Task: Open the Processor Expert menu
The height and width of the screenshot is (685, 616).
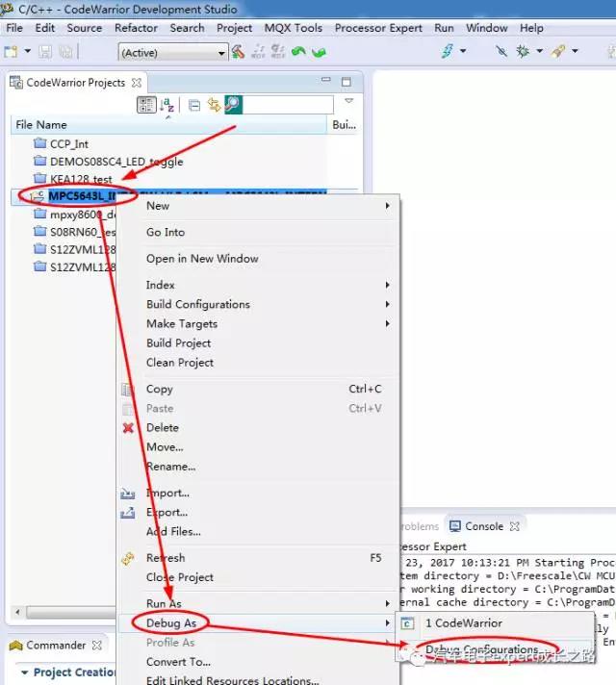Action: point(378,28)
